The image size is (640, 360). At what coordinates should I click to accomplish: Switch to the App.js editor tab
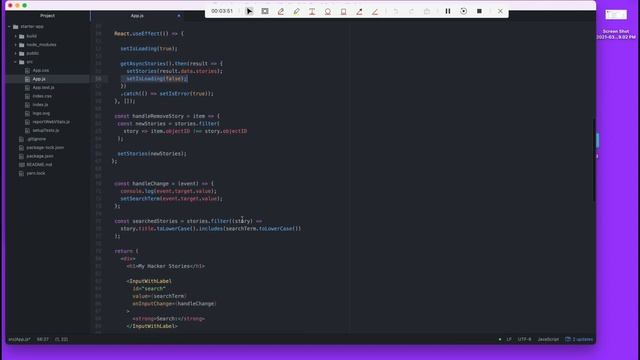(x=137, y=16)
